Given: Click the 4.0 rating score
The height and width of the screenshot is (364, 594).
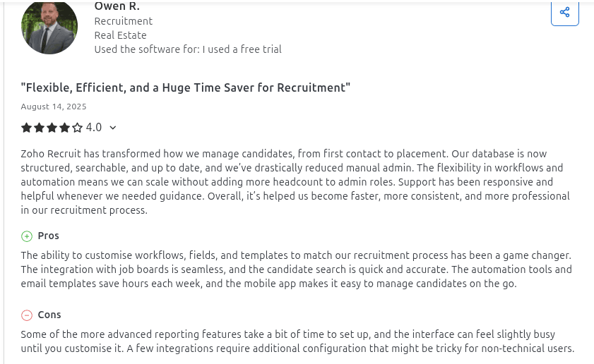Looking at the screenshot, I should 94,128.
